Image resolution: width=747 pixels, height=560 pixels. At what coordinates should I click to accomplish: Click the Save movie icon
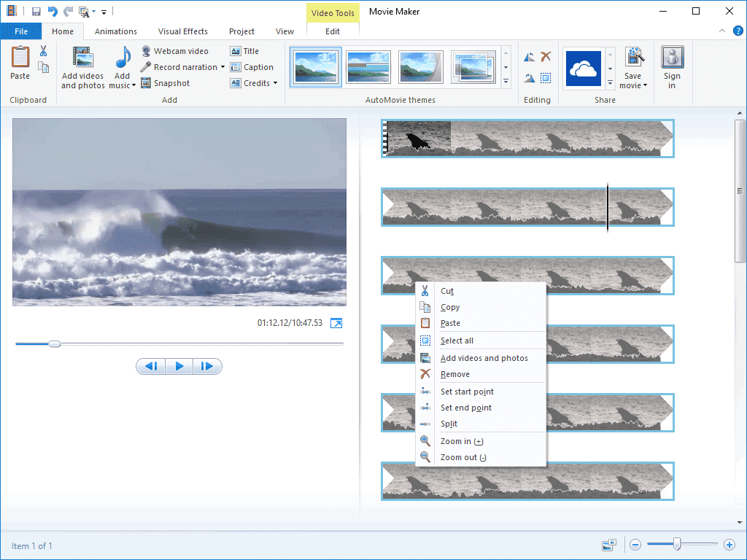634,57
